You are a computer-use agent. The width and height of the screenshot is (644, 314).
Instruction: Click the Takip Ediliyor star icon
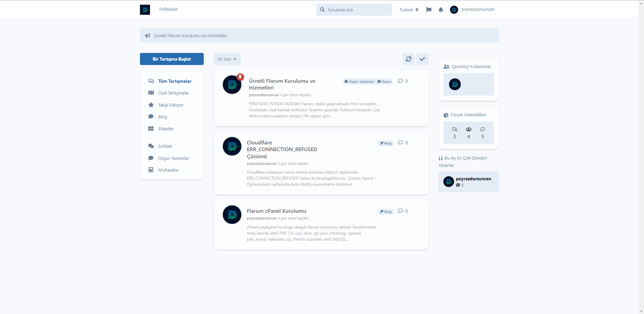[151, 105]
